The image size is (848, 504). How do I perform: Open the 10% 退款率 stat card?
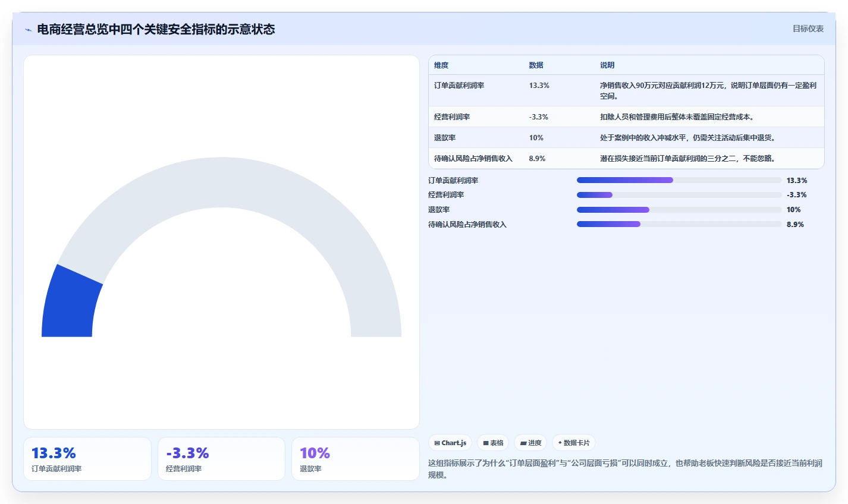click(356, 459)
